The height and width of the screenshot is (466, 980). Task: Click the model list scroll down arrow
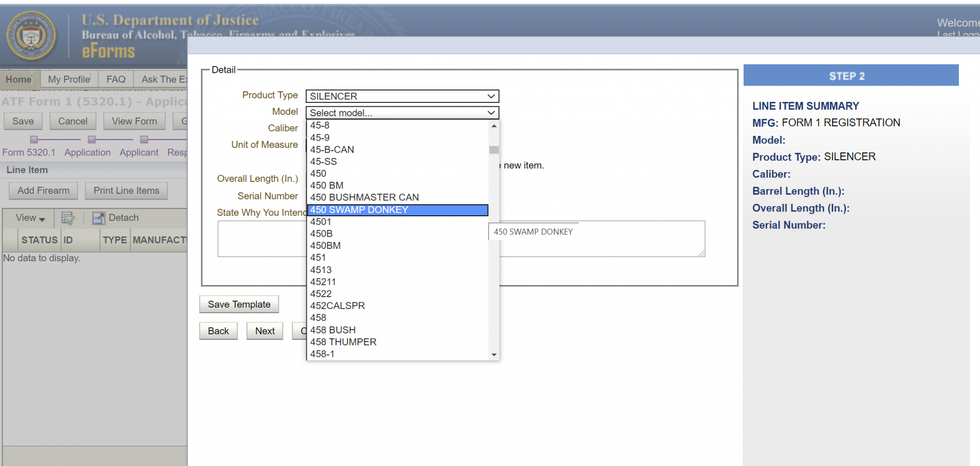(x=494, y=355)
